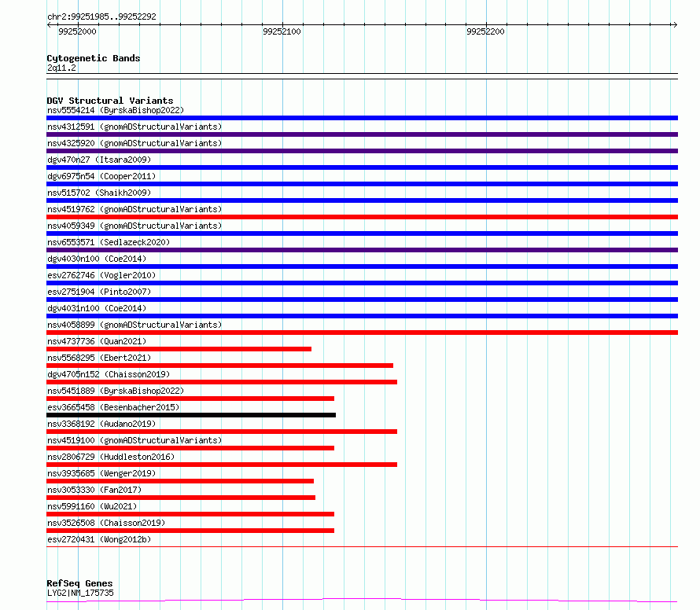
Task: Click the red bar for nsv5568295
Action: (219, 366)
